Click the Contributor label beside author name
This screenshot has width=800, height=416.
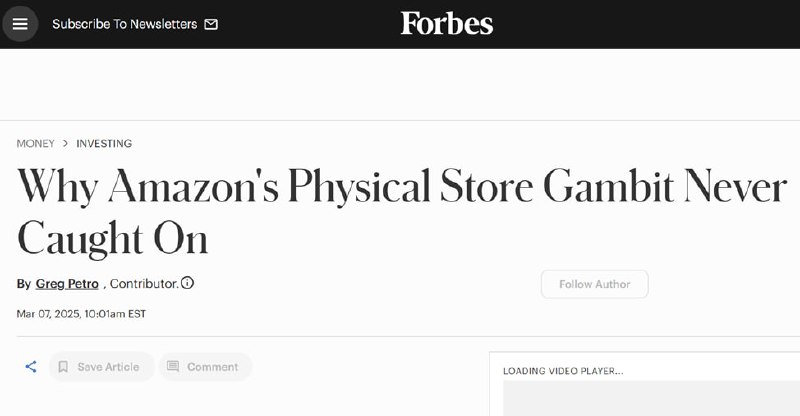click(144, 284)
